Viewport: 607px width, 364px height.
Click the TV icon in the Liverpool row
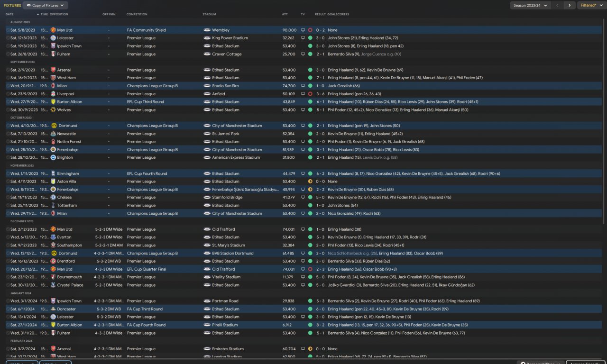[x=303, y=94]
